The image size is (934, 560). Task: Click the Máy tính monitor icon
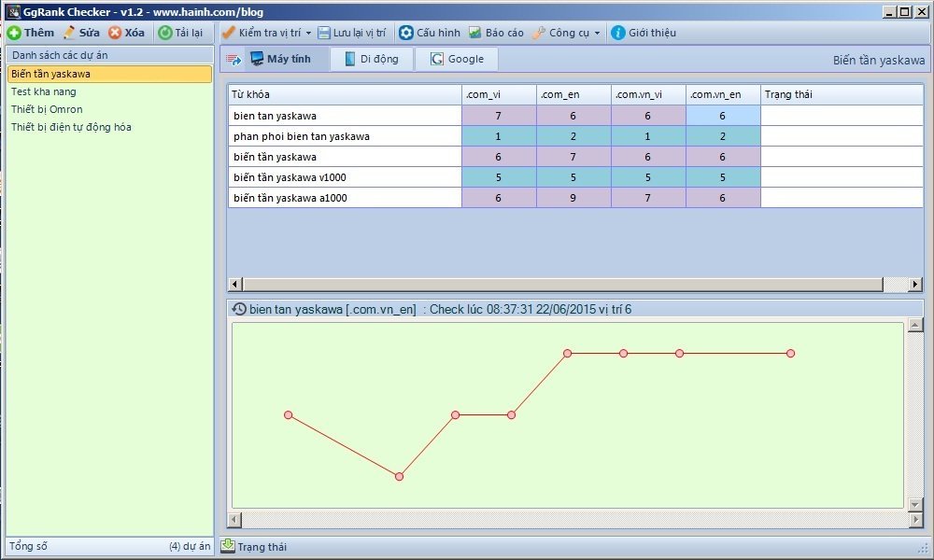[257, 59]
